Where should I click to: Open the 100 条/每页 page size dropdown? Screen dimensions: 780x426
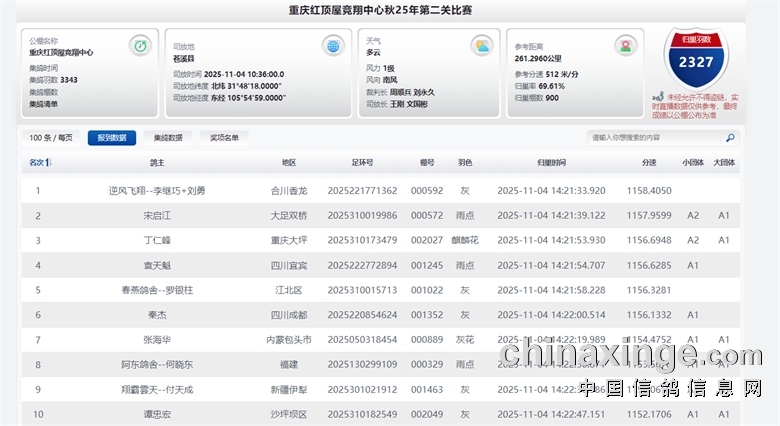point(51,138)
